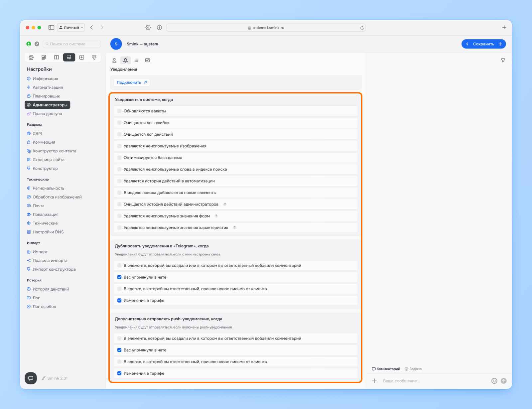532x409 pixels.
Task: Open Лог ошибок in sidebar
Action: point(44,307)
